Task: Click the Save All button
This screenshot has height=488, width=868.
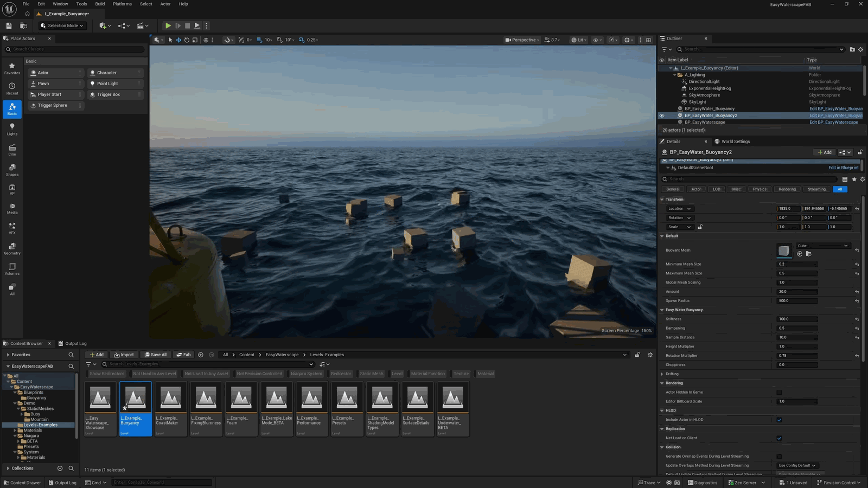Action: [156, 355]
